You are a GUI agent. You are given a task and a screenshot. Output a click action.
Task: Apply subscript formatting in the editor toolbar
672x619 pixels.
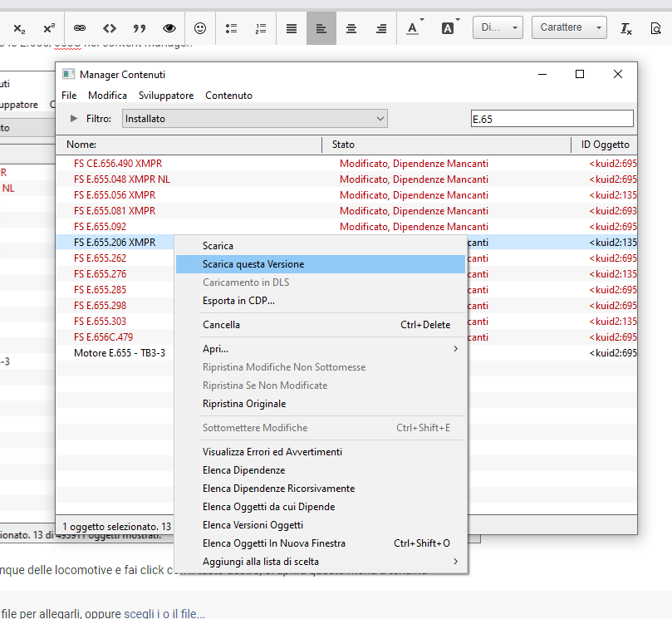tap(19, 29)
